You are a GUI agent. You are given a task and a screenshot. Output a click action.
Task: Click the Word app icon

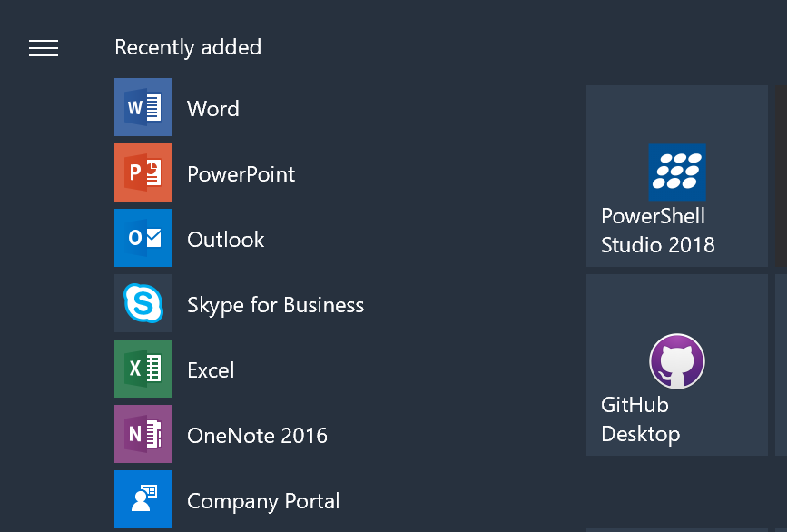(143, 107)
